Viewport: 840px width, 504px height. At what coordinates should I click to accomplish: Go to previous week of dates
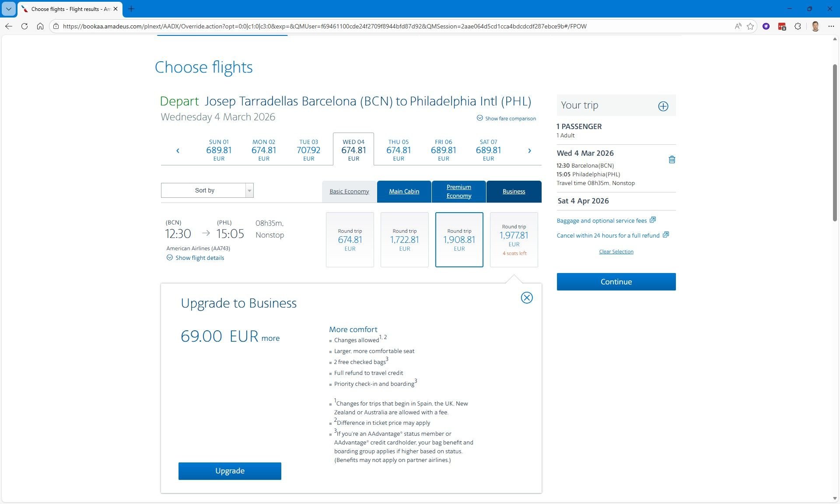178,150
